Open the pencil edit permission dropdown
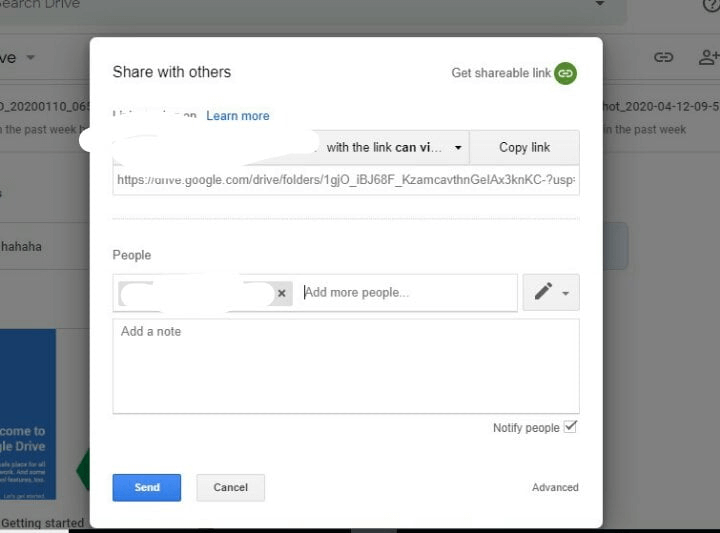The image size is (720, 533). pos(551,292)
